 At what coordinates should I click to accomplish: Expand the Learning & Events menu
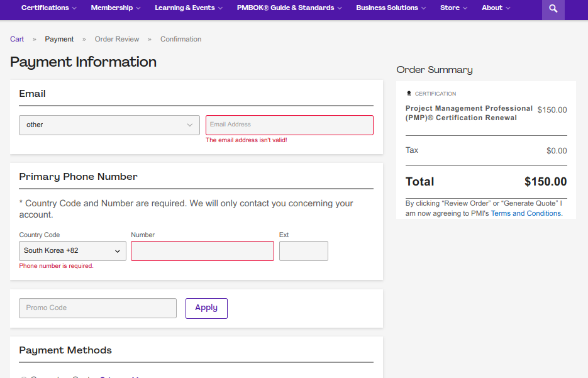coord(189,8)
